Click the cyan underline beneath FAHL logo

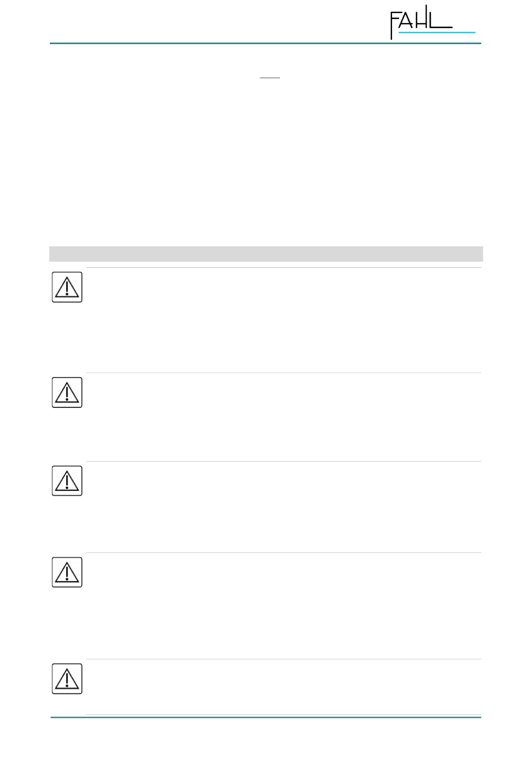[x=437, y=32]
